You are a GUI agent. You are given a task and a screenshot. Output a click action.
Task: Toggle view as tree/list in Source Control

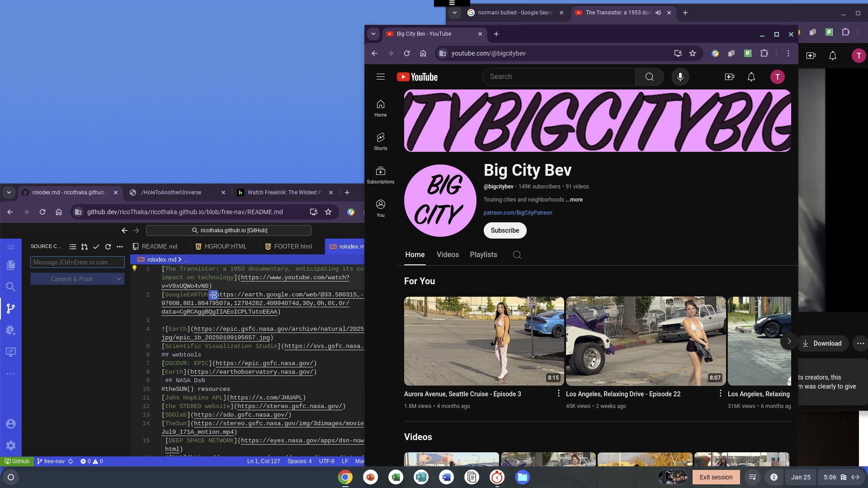[73, 247]
